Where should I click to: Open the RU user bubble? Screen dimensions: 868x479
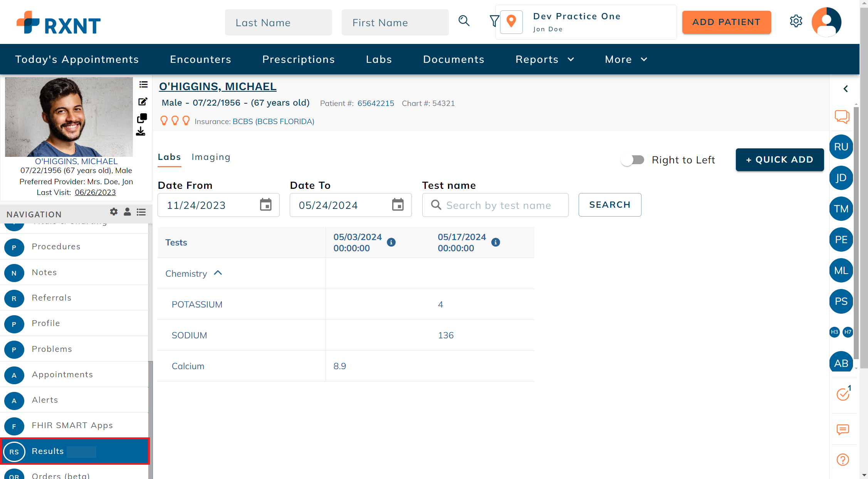[841, 147]
